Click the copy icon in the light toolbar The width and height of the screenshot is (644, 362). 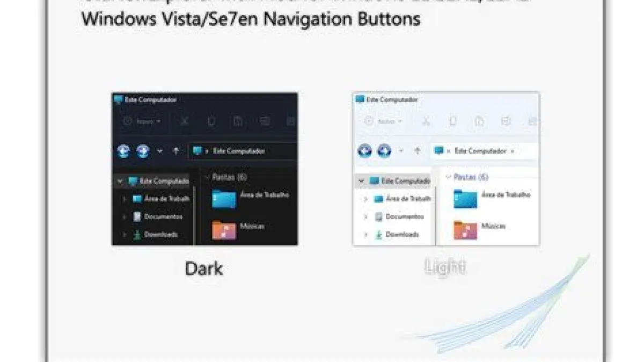[x=452, y=121]
